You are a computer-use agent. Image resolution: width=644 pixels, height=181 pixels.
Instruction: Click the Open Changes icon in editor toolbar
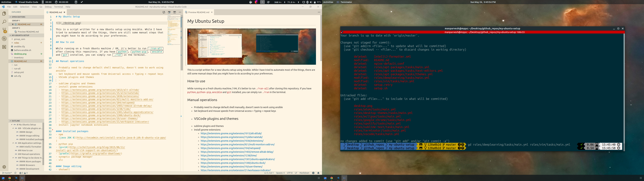(164, 12)
